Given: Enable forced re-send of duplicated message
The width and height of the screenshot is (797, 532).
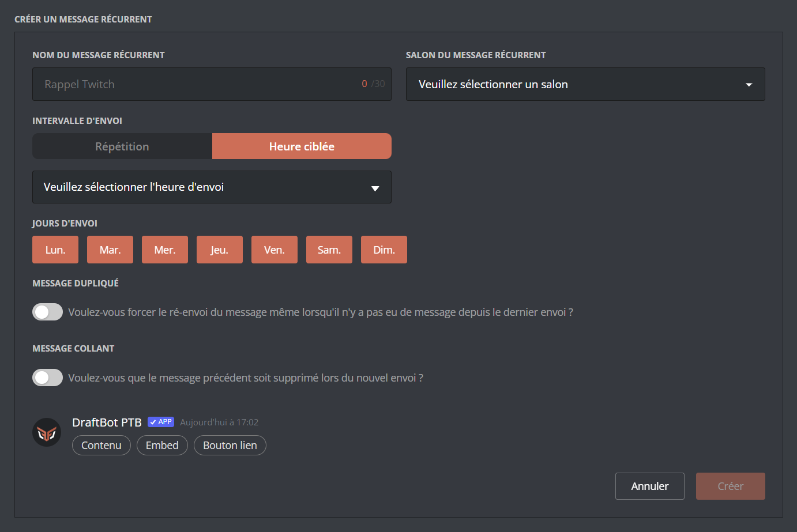Looking at the screenshot, I should coord(47,311).
